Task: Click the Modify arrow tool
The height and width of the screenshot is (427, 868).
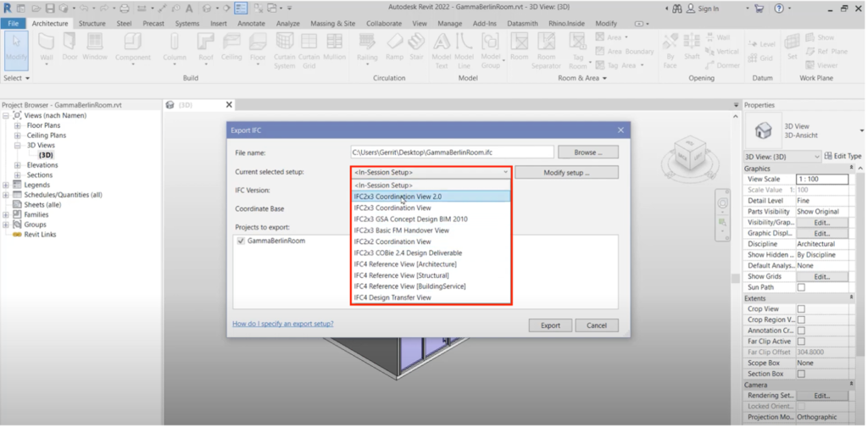Action: tap(16, 50)
